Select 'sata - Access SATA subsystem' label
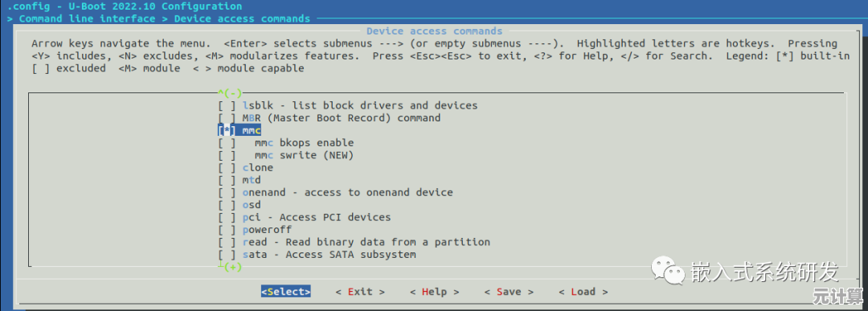868x311 pixels. (x=329, y=255)
